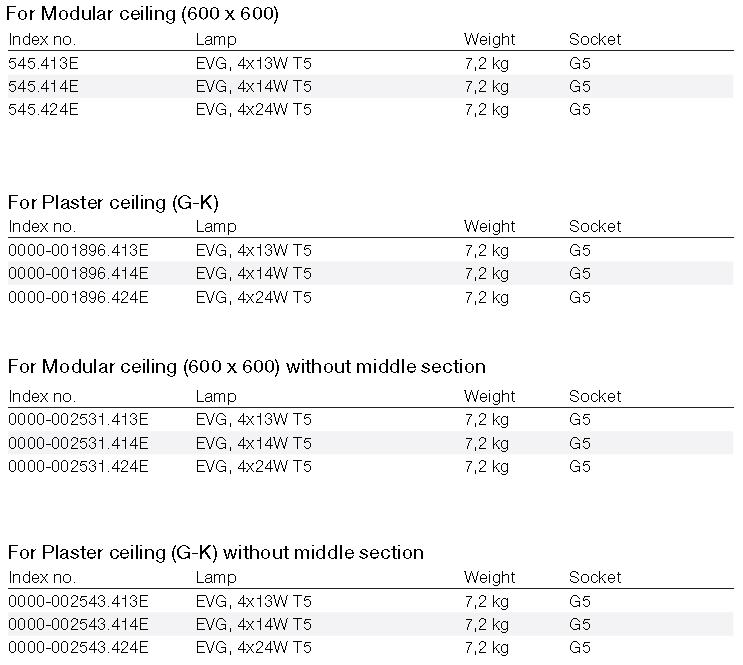
Task: Select index number 545.424E
Action: click(43, 109)
